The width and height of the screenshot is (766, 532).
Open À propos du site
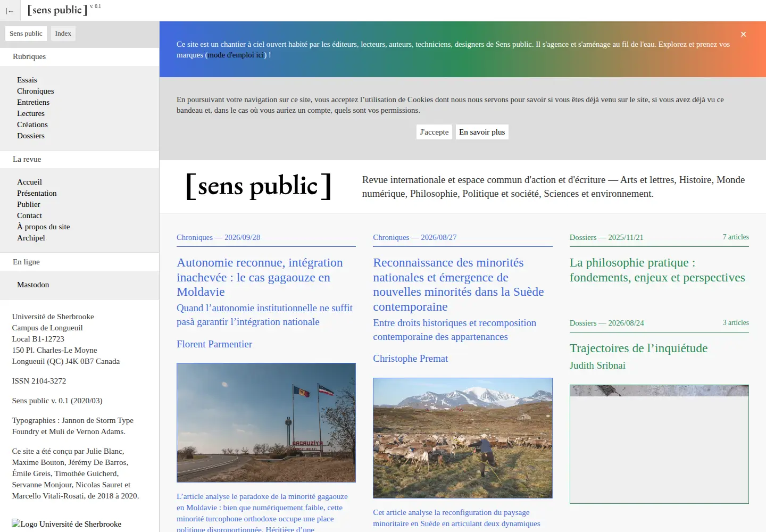tap(44, 227)
